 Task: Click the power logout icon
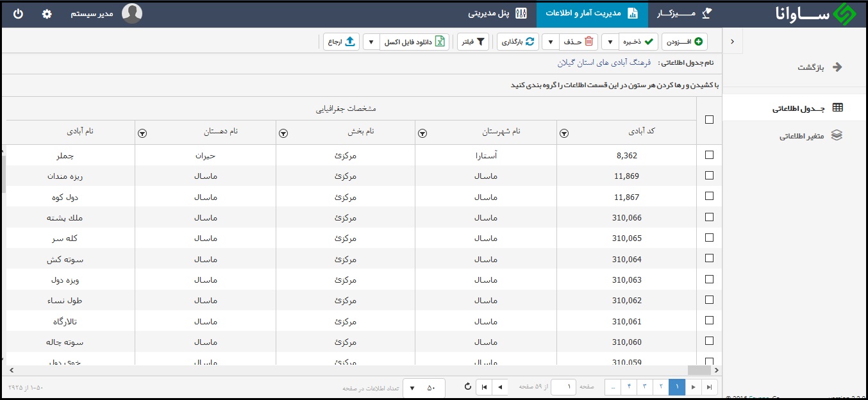tap(18, 13)
